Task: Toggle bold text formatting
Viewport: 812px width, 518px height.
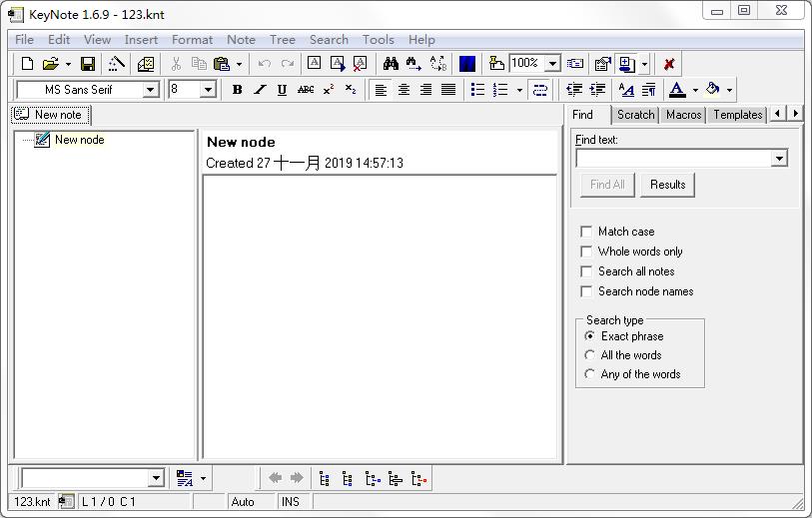Action: (237, 90)
